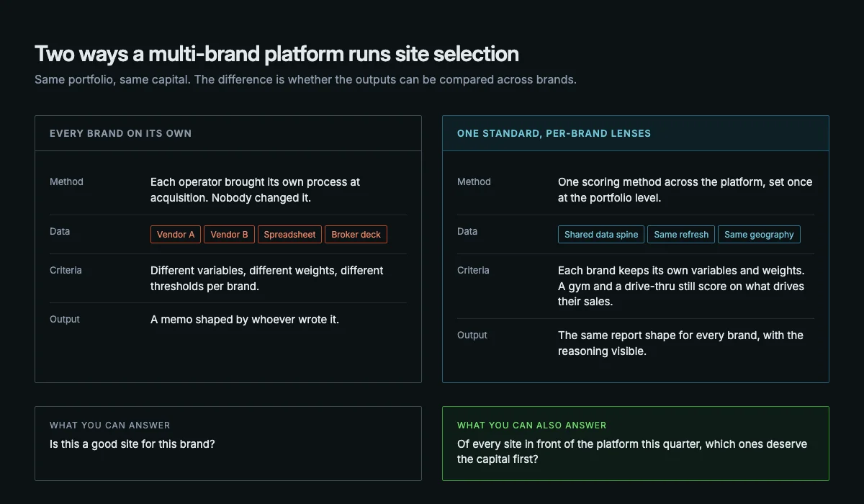Screen dimensions: 864x504
Task: Click the Vendor A tag
Action: point(176,234)
